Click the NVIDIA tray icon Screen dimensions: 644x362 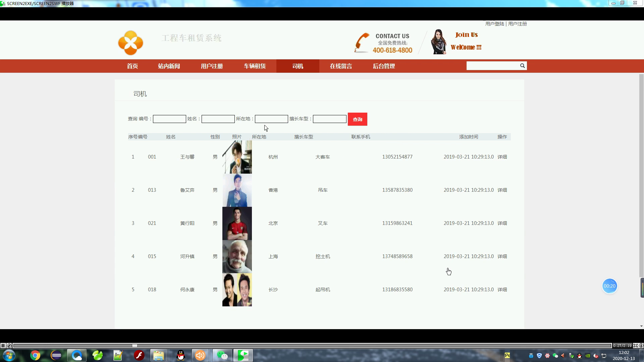pyautogui.click(x=588, y=356)
